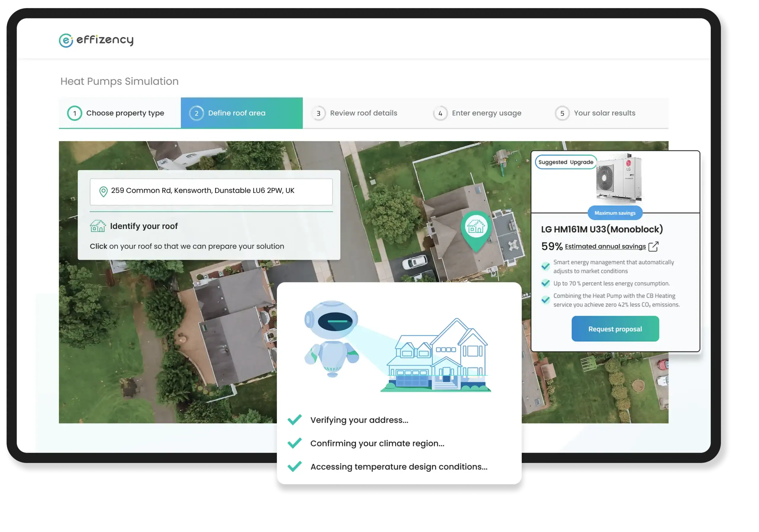Click the Maximum savings badge
This screenshot has height=532, width=759.
(x=615, y=213)
